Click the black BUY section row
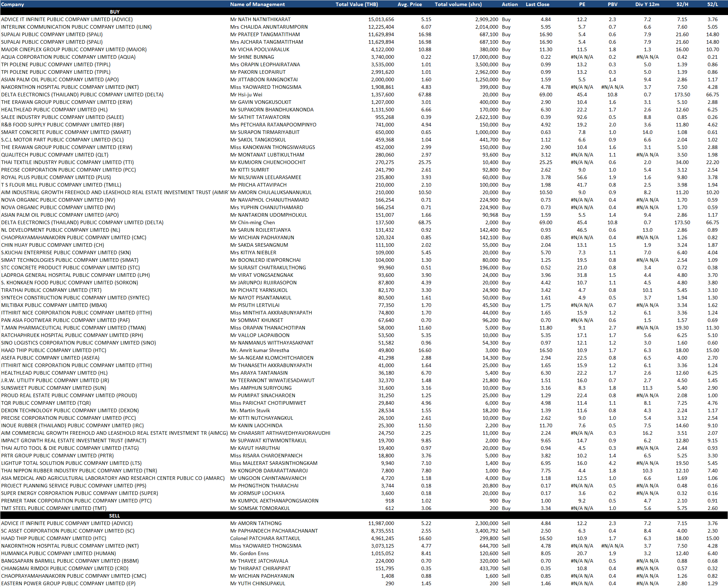The image size is (728, 587). 115,12
